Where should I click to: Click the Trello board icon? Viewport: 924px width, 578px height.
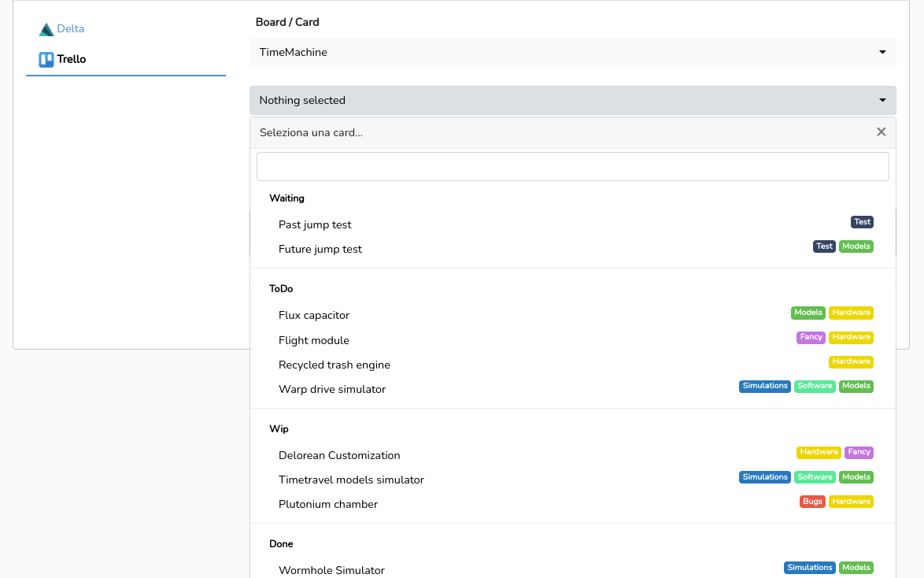click(46, 60)
